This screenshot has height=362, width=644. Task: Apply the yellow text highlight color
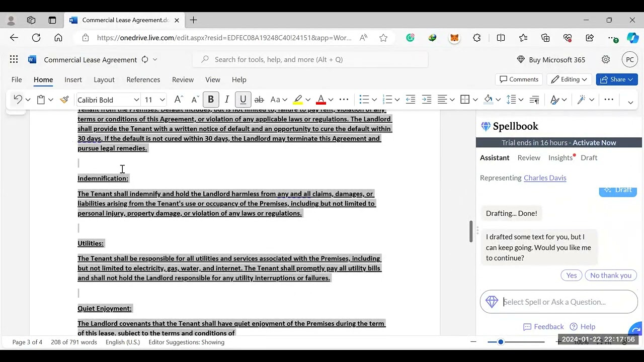298,100
